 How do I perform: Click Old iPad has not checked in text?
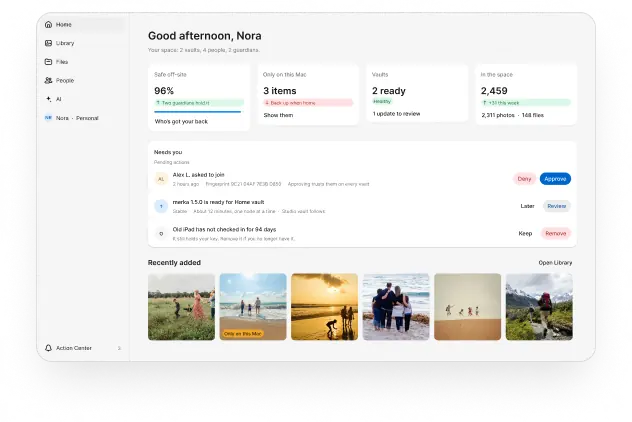point(224,229)
